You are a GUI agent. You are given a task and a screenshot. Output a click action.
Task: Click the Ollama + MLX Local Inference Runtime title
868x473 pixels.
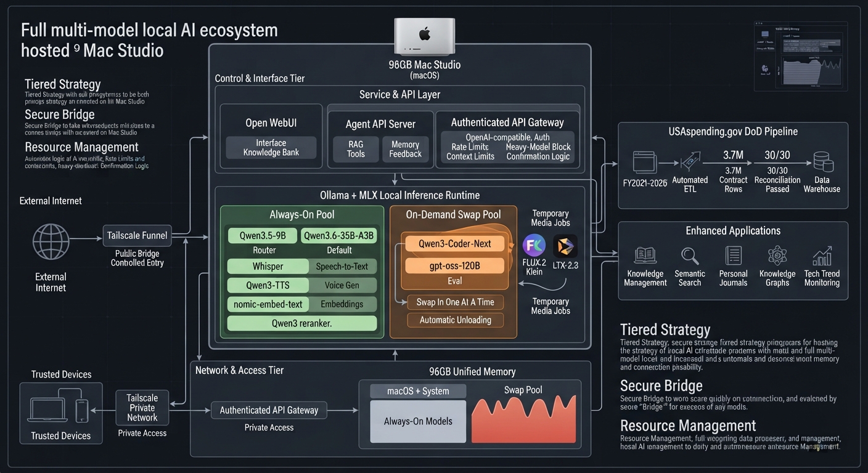coord(399,195)
